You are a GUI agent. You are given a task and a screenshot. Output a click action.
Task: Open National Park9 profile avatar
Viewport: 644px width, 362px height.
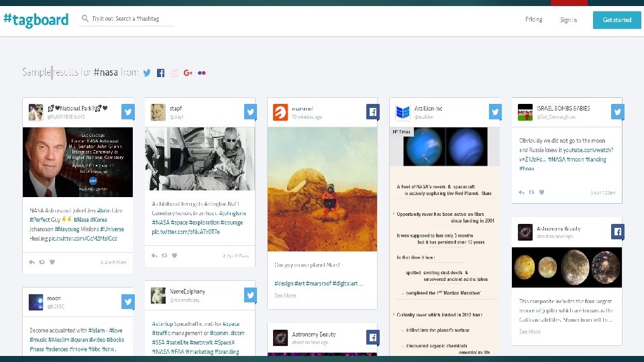36,112
